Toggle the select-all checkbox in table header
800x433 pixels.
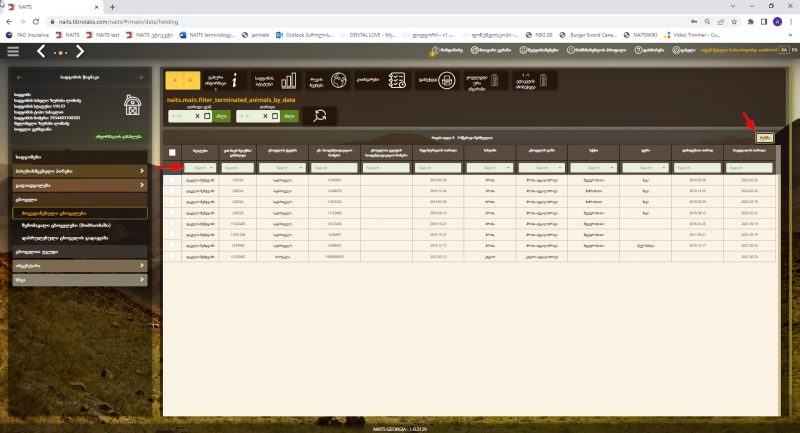click(x=172, y=152)
